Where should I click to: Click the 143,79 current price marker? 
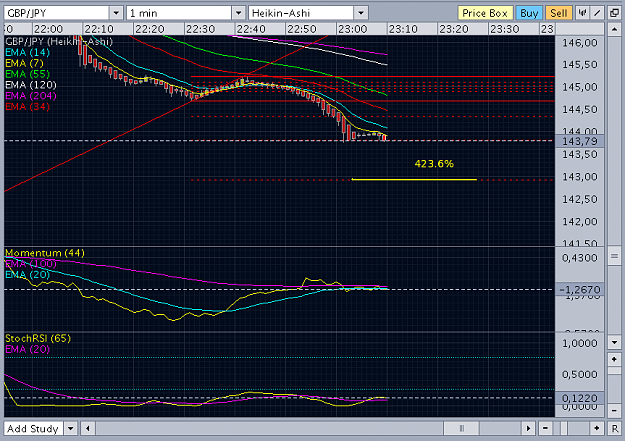click(x=580, y=141)
